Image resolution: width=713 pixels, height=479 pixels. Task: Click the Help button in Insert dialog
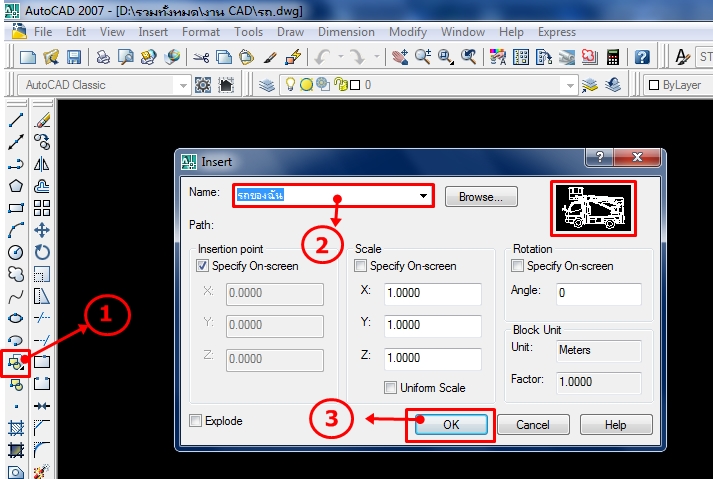pyautogui.click(x=616, y=425)
